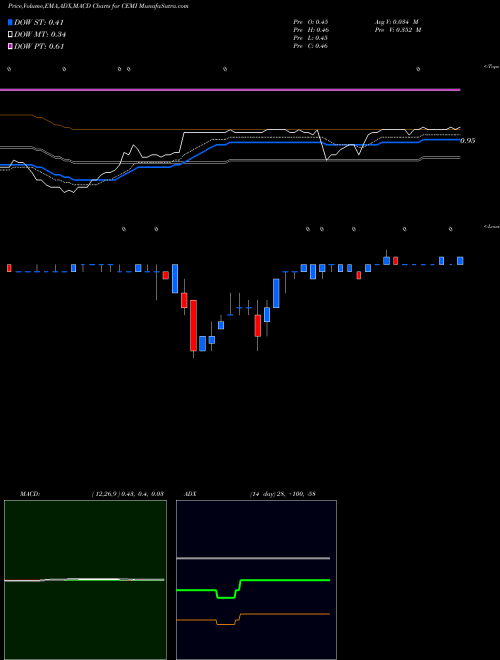
Task: Click the last blue candlestick on the right
Action: click(x=460, y=261)
